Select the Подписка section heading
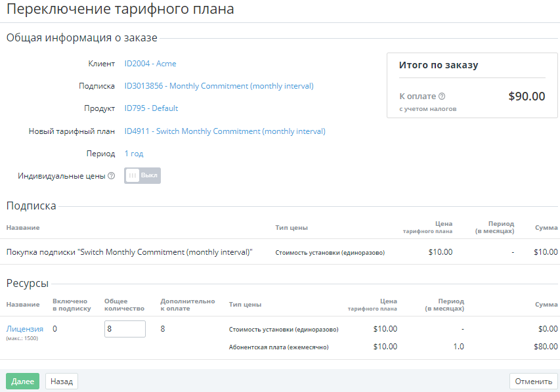 coord(32,206)
